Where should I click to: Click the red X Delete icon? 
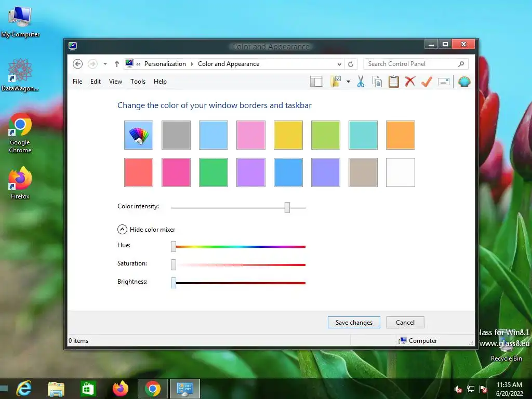pos(410,82)
